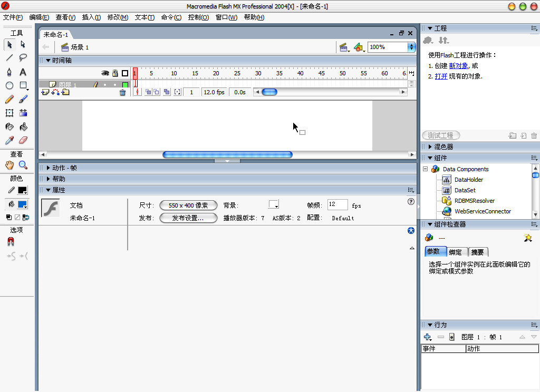Toggle lock all layers icon
The height and width of the screenshot is (392, 540).
(x=115, y=73)
